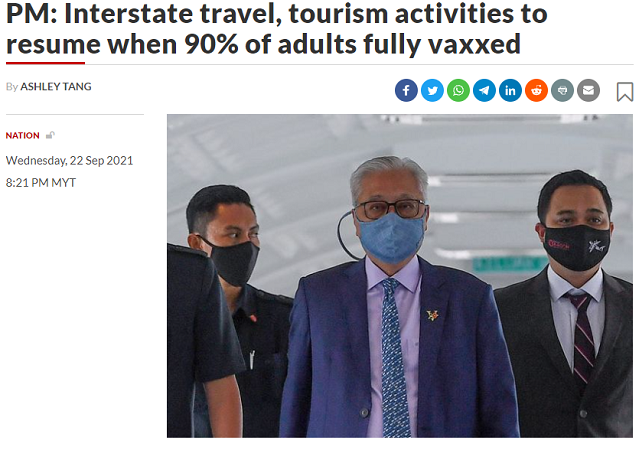Click the article headline text
Image resolution: width=639 pixels, height=450 pixels.
point(276,29)
